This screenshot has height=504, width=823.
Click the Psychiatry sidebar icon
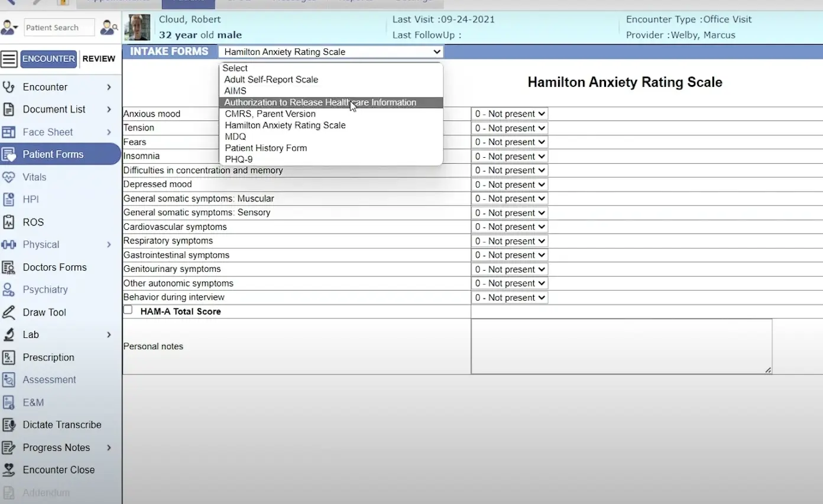click(x=10, y=290)
